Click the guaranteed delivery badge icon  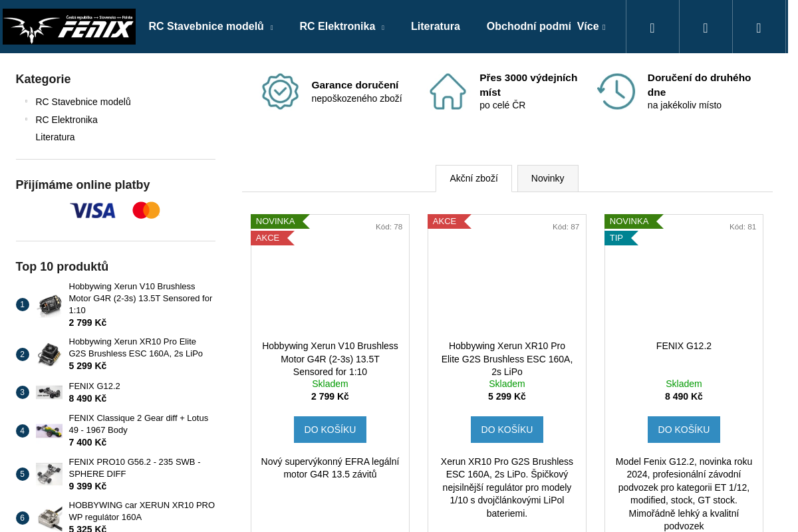point(280,91)
